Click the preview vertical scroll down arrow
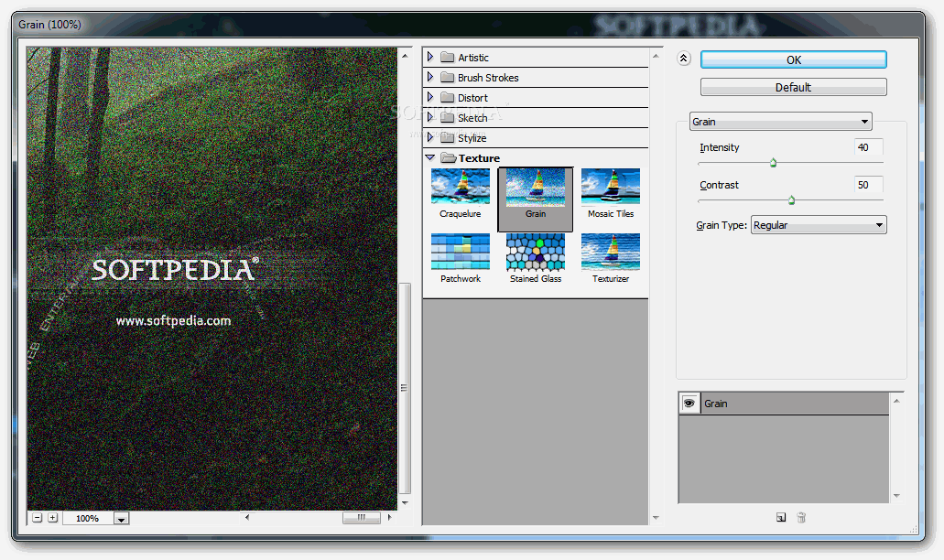This screenshot has height=560, width=944. (x=406, y=503)
